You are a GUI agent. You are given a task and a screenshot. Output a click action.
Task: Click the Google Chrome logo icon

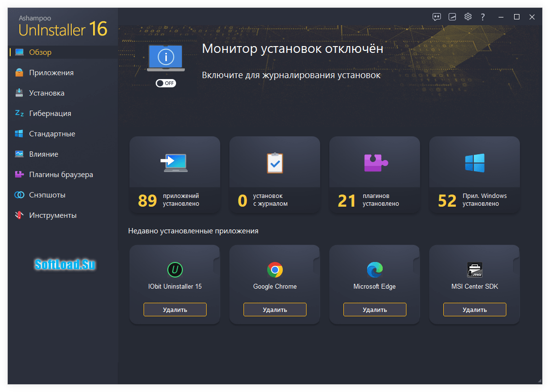(275, 270)
